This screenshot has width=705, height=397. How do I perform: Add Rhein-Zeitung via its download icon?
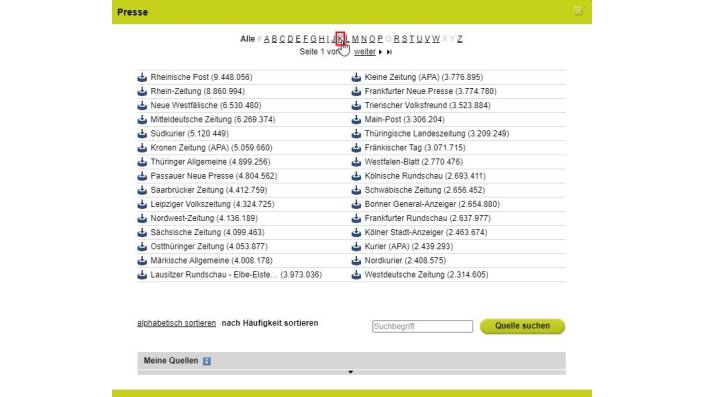coord(142,91)
